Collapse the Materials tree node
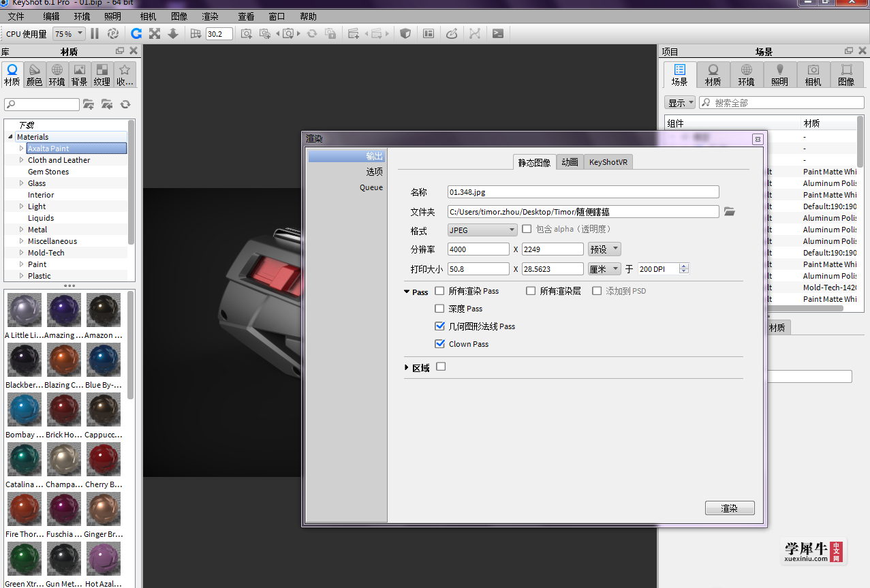 pyautogui.click(x=10, y=137)
